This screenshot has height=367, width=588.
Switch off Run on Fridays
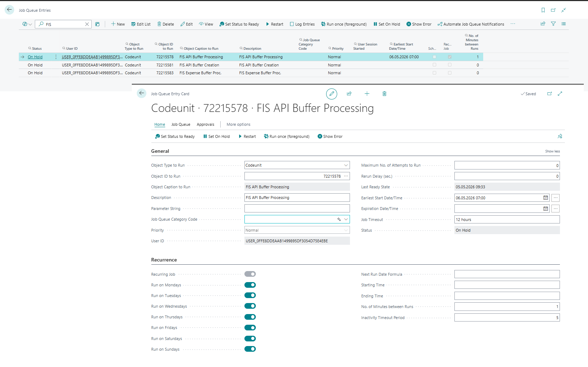point(250,328)
